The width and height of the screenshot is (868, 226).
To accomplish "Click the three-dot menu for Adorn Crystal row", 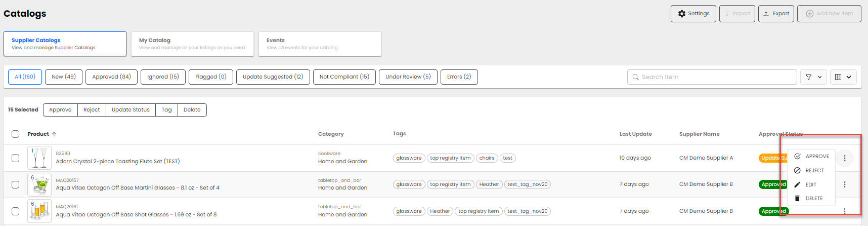I will (x=844, y=158).
